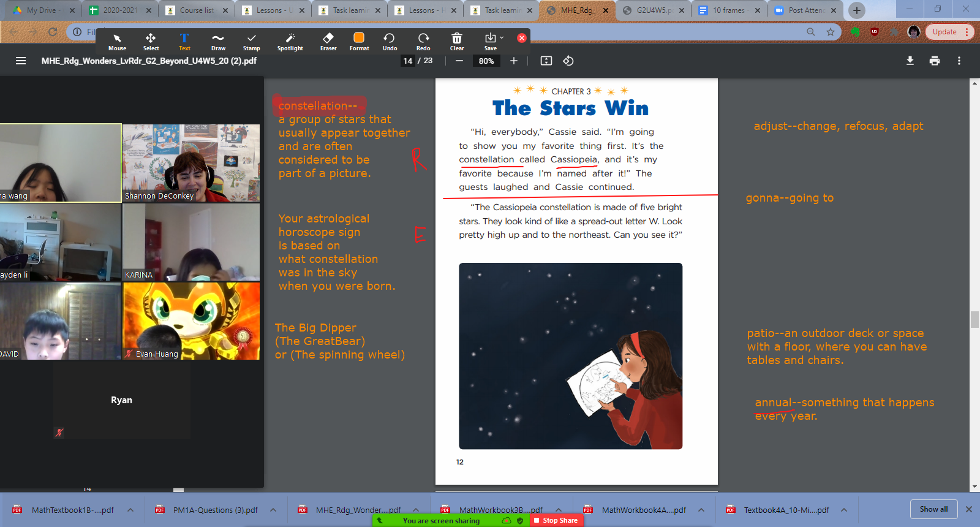Close the annotation toolbar with red X
This screenshot has height=527, width=980.
coord(522,38)
